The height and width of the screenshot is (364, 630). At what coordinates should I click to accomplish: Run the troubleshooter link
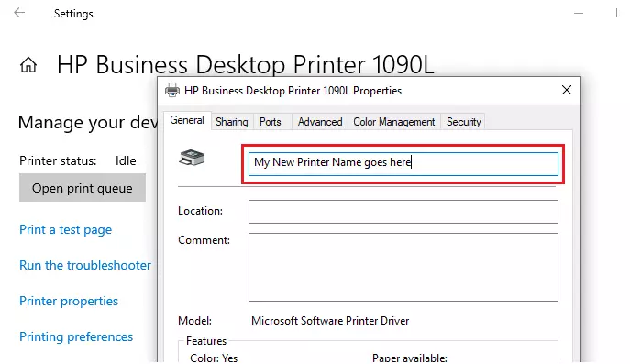[85, 265]
